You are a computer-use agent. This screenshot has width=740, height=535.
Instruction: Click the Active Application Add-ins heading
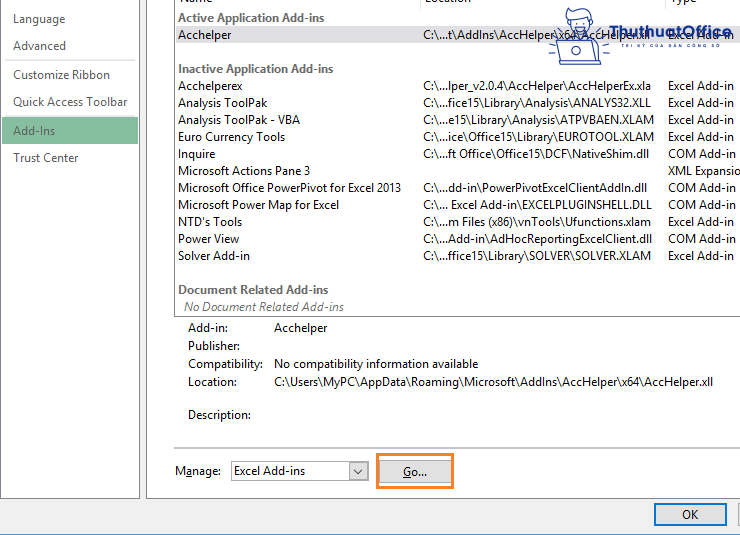click(x=251, y=18)
